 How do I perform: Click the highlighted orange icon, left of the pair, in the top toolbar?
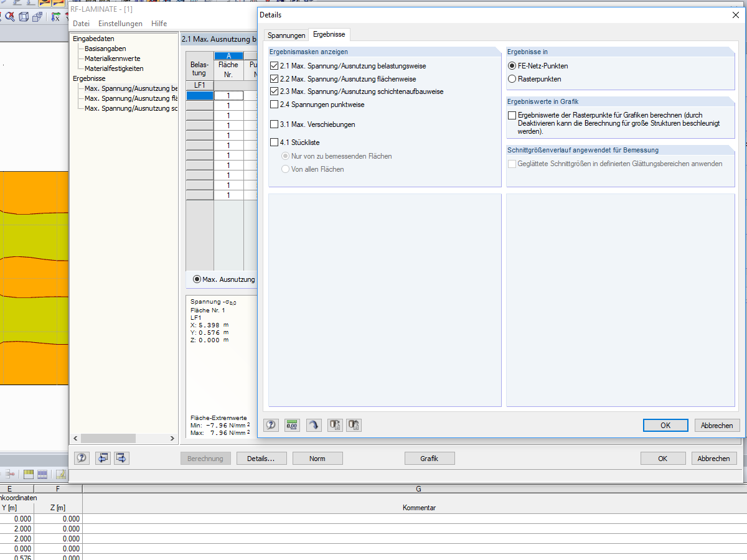(x=44, y=2)
